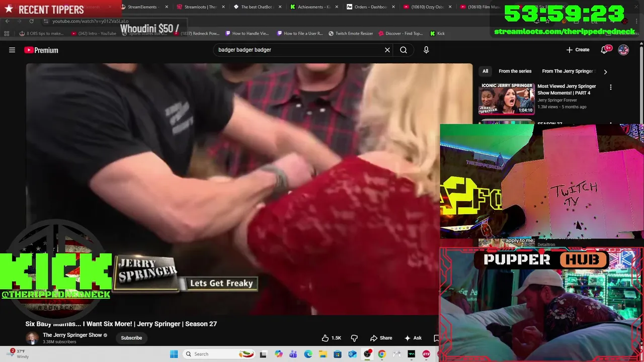Go back in Chrome
This screenshot has width=644, height=362.
click(7, 21)
